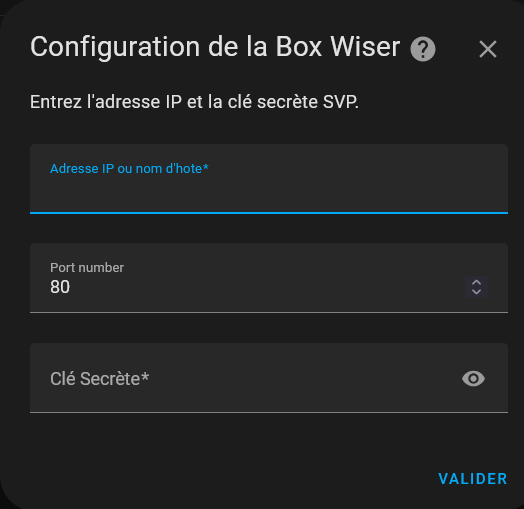
Task: Click the Entrez l'adresse IP instruction text
Action: 194,102
